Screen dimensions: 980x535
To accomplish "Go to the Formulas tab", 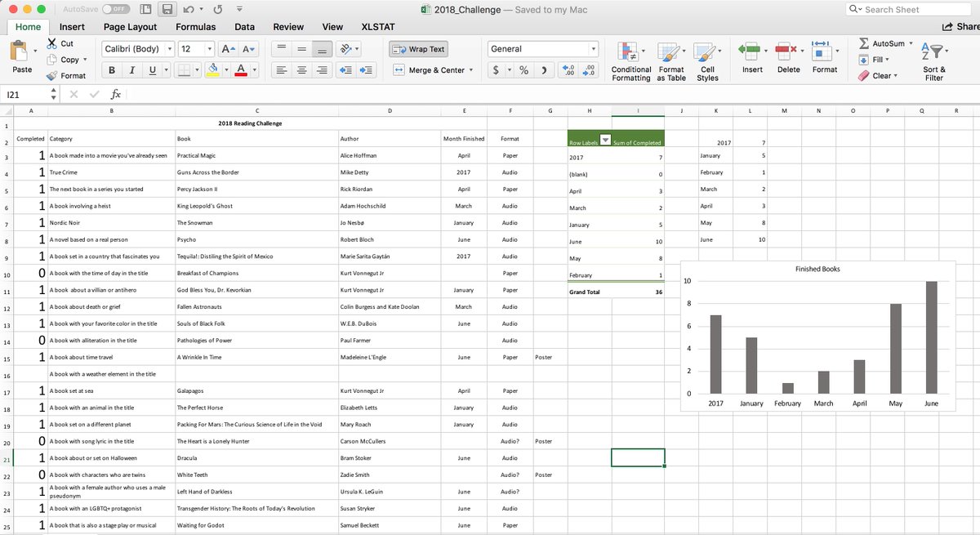I will point(196,27).
